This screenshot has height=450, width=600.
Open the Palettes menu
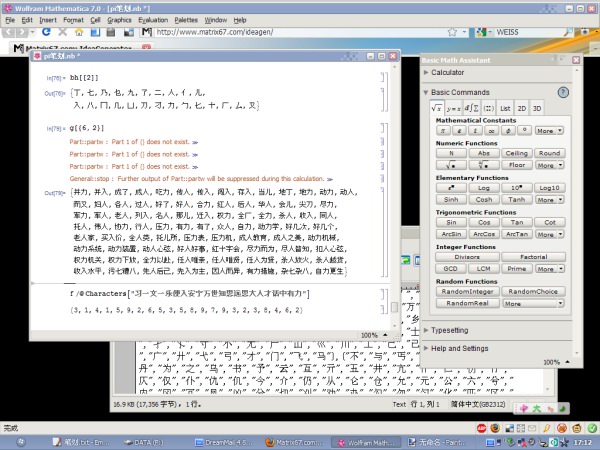pyautogui.click(x=186, y=20)
